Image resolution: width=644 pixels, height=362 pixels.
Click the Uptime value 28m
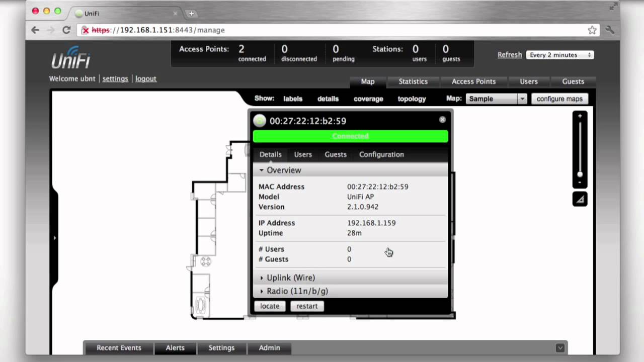pos(354,233)
